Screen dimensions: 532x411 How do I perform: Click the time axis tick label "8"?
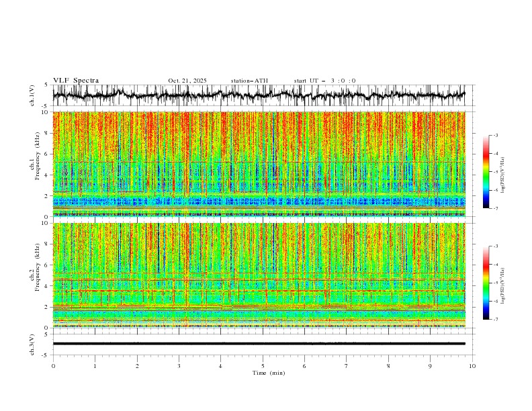click(388, 366)
